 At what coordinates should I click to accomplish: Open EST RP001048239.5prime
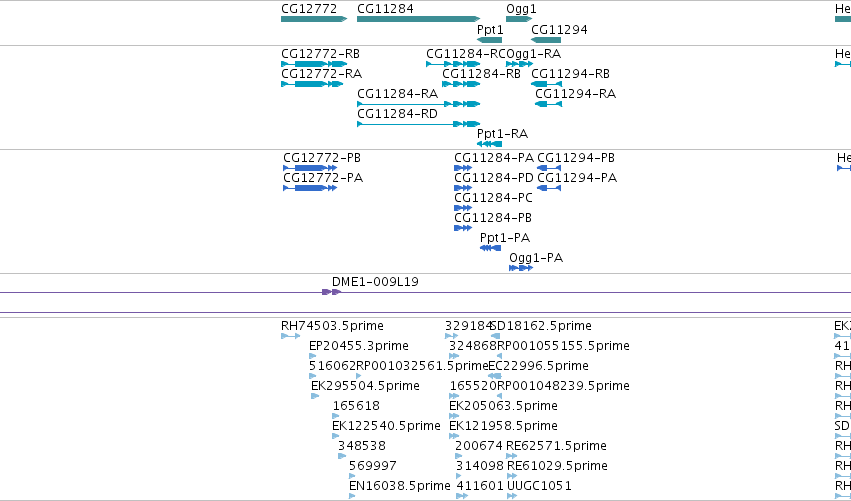[x=563, y=386]
